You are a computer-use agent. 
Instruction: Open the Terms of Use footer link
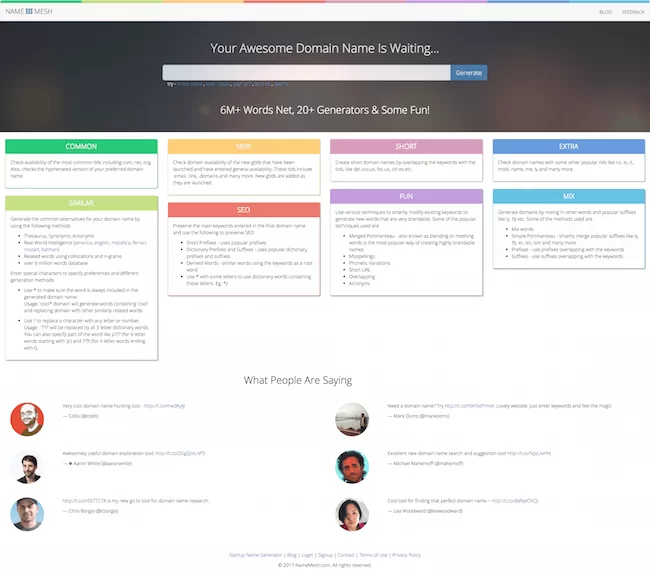tap(373, 555)
